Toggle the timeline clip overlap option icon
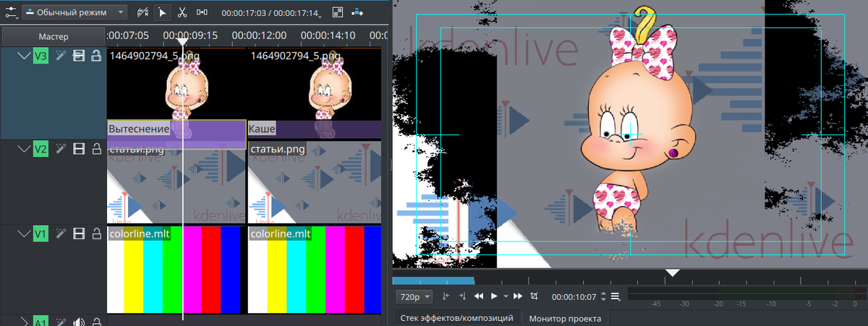 pos(143,12)
